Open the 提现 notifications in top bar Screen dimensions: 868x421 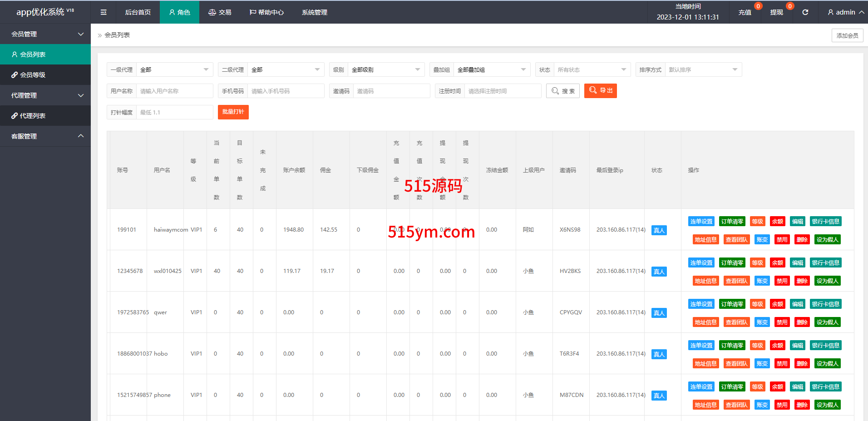776,12
